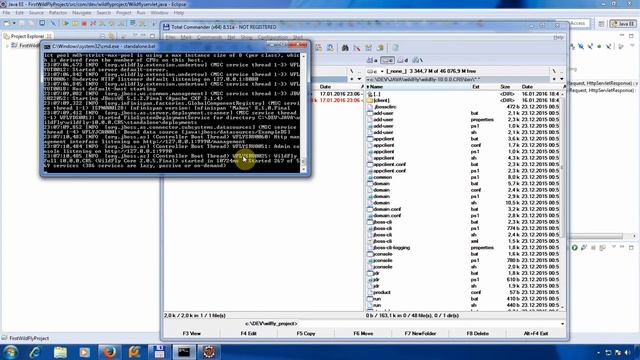Screen dimensions: 640x360
Task: Open Eclipse Navigate menu
Action: coord(82,13)
